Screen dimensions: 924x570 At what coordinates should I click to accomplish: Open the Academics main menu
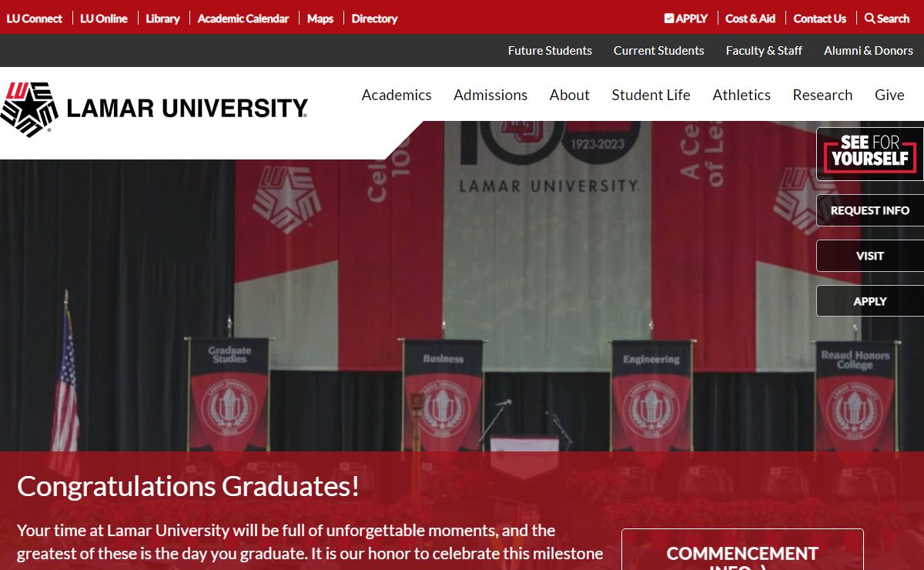(397, 95)
